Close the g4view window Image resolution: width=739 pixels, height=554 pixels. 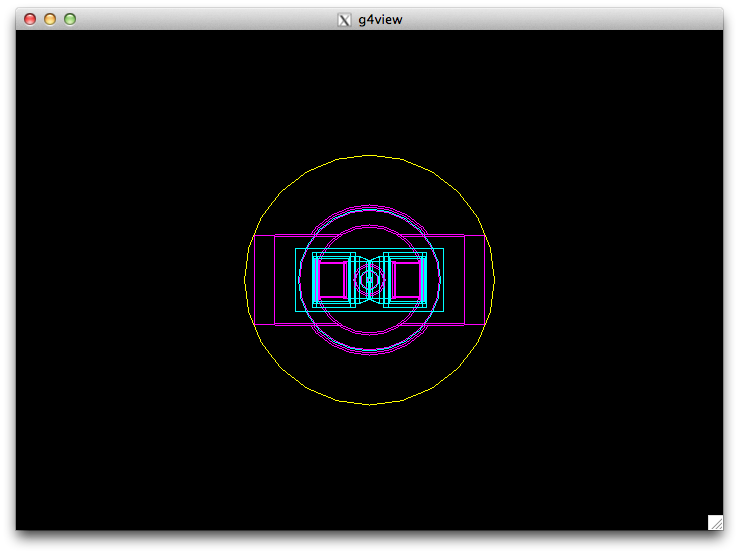click(30, 19)
